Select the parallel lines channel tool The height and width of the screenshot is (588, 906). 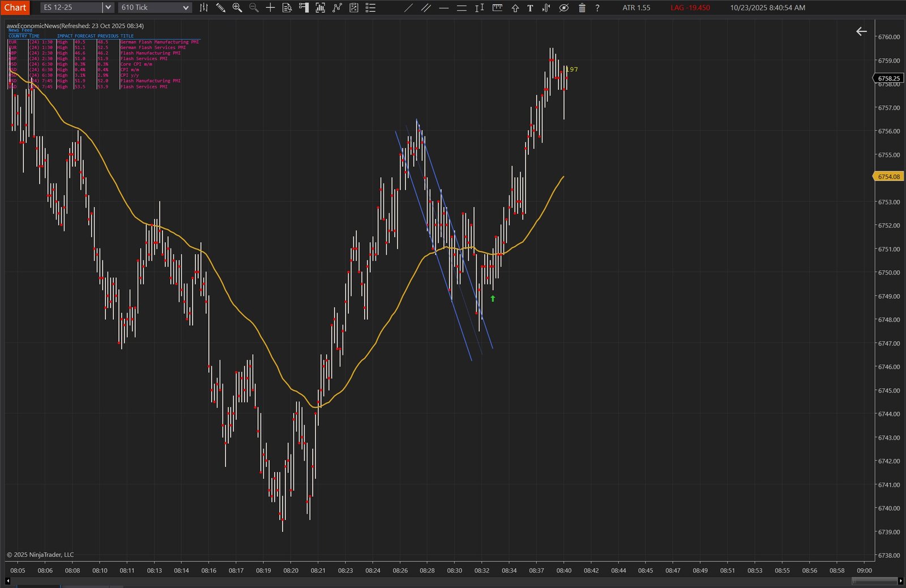click(426, 8)
